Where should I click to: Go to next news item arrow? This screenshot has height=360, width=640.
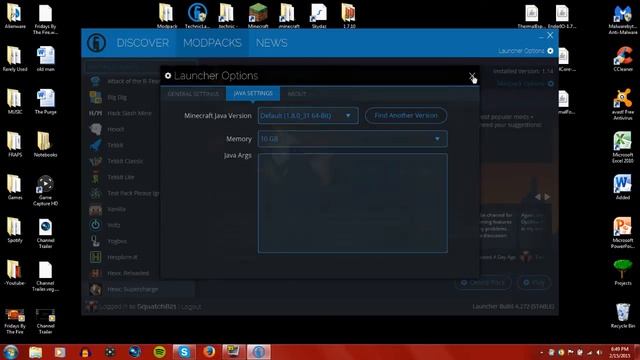point(547,197)
